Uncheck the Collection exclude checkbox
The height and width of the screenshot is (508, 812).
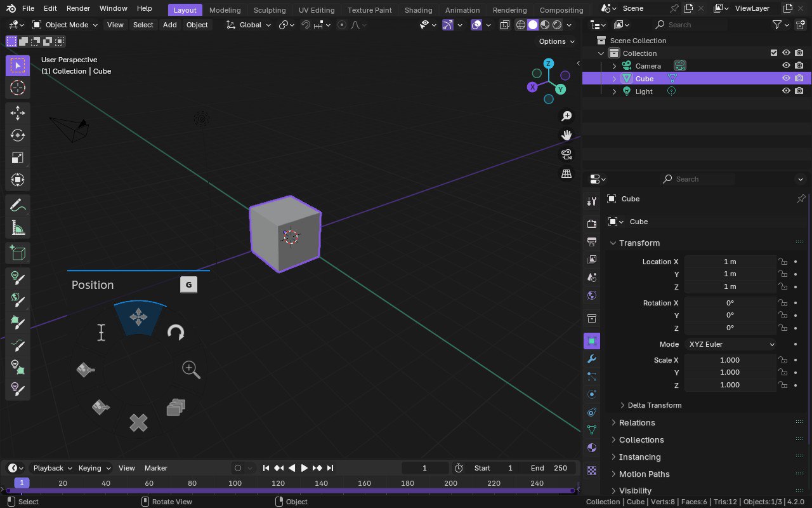[773, 53]
